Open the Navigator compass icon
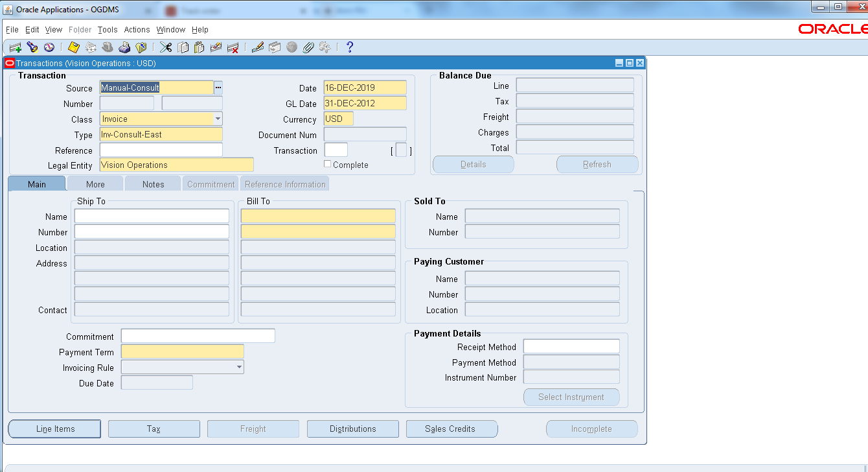Image resolution: width=868 pixels, height=472 pixels. coord(49,47)
